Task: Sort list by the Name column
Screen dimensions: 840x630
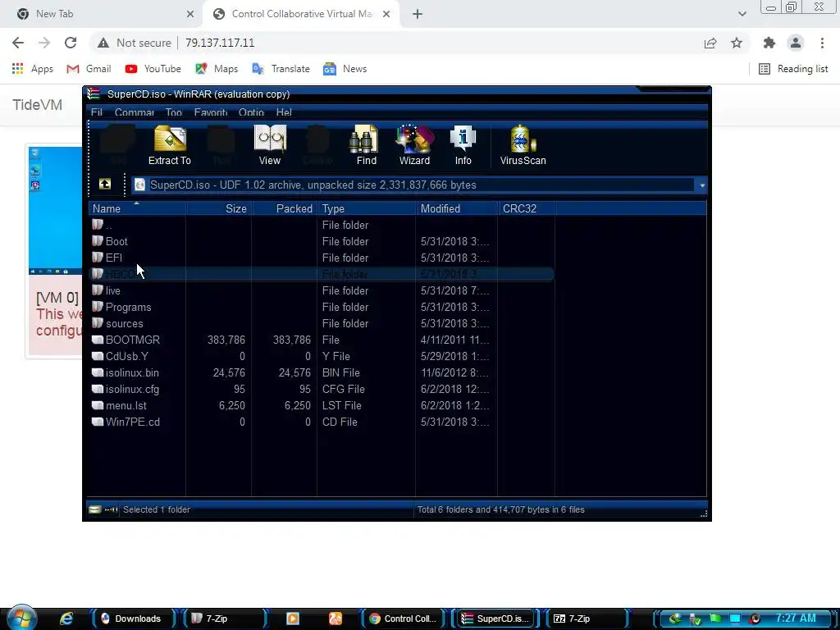Action: click(137, 208)
